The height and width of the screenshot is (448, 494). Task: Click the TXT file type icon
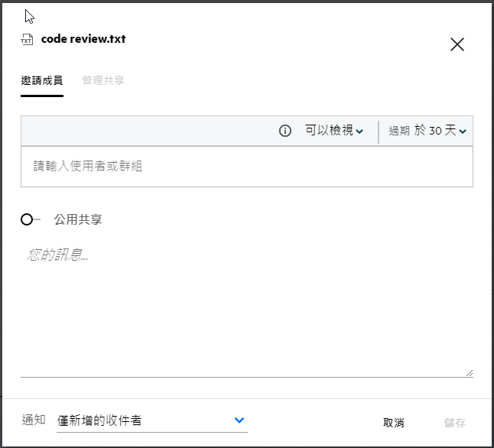[28, 40]
